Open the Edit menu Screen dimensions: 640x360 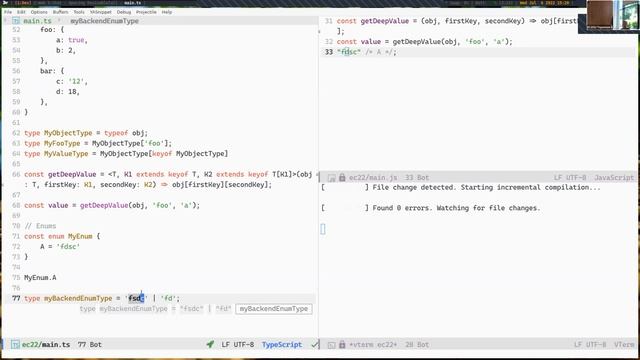[21, 12]
